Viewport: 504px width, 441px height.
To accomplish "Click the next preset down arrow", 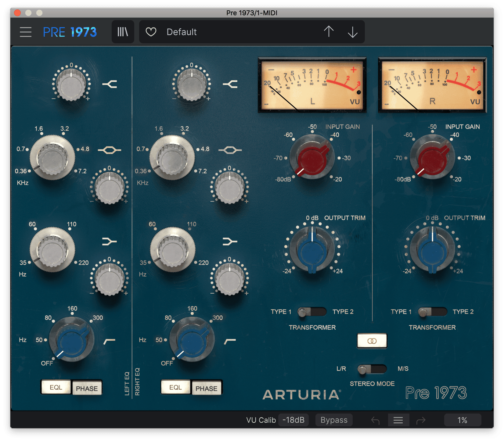I will click(x=352, y=31).
